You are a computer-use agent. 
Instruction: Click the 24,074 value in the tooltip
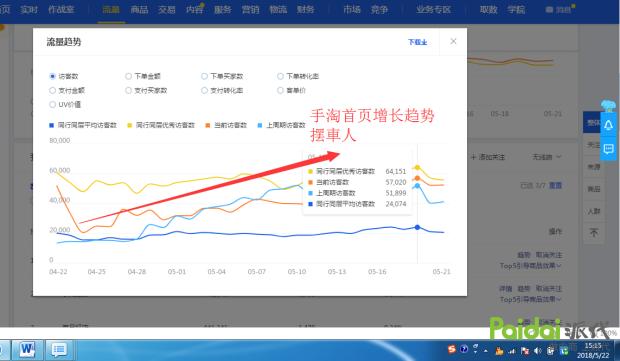point(396,204)
